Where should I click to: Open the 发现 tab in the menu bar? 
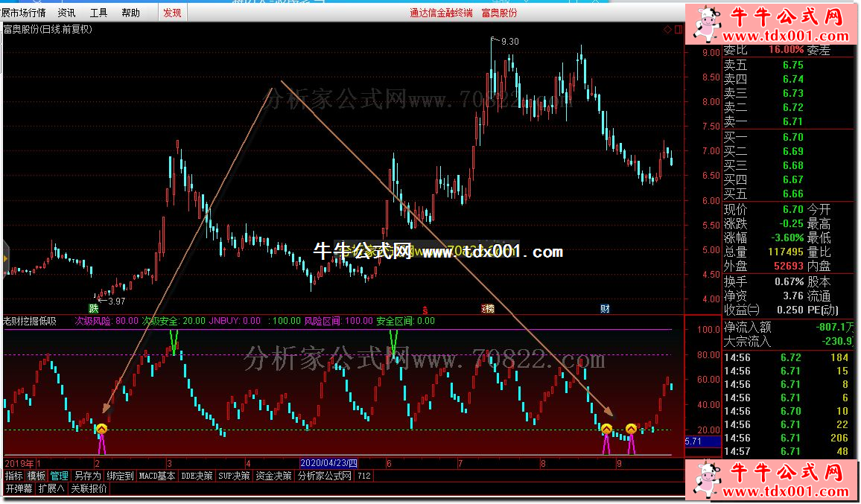172,12
